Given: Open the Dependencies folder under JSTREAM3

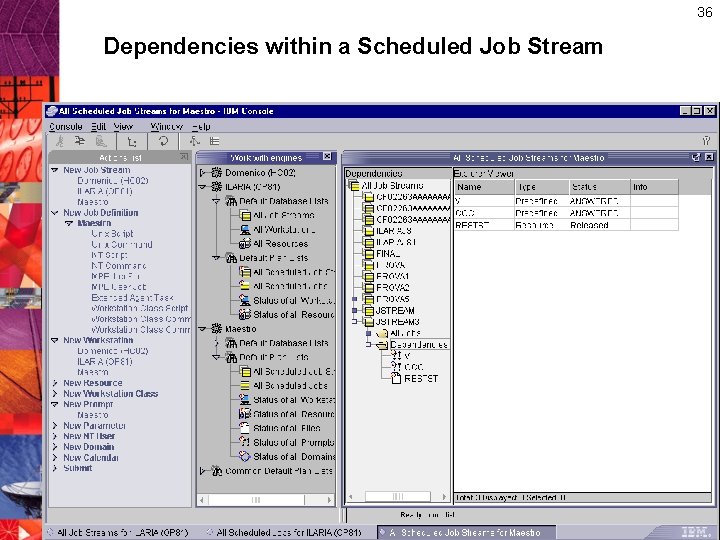Looking at the screenshot, I should tap(418, 344).
